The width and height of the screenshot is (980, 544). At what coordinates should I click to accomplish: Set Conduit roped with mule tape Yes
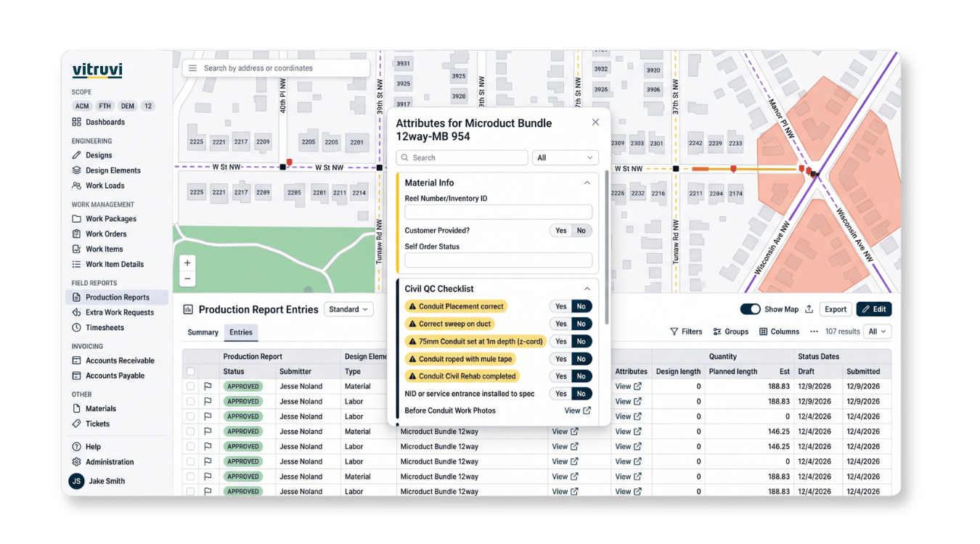pyautogui.click(x=560, y=359)
